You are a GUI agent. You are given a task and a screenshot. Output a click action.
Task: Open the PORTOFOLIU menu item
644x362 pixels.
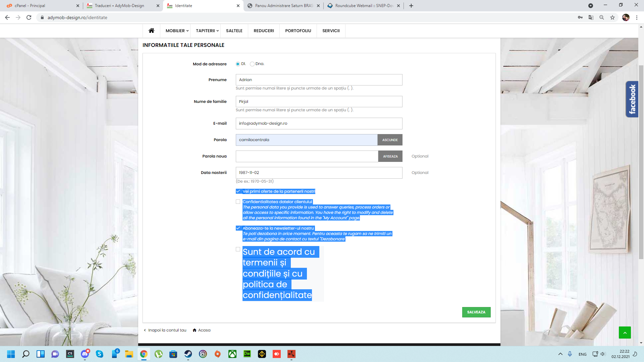[x=298, y=31]
